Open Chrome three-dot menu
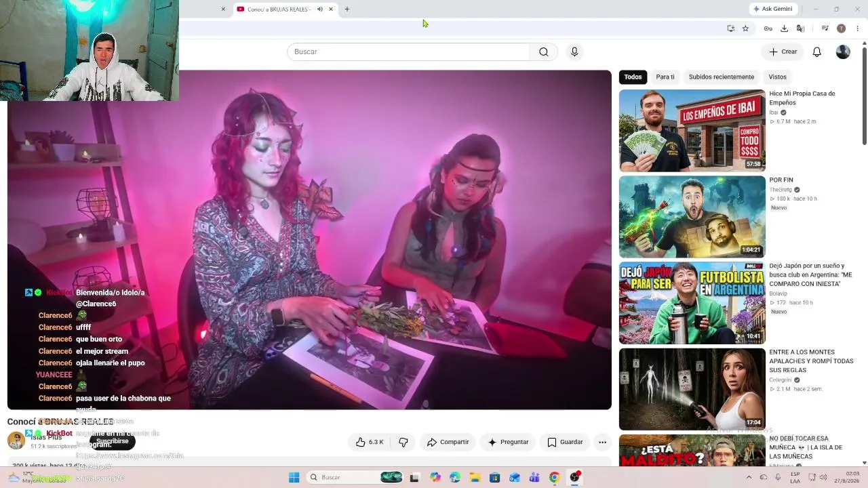The height and width of the screenshot is (488, 868). click(858, 28)
